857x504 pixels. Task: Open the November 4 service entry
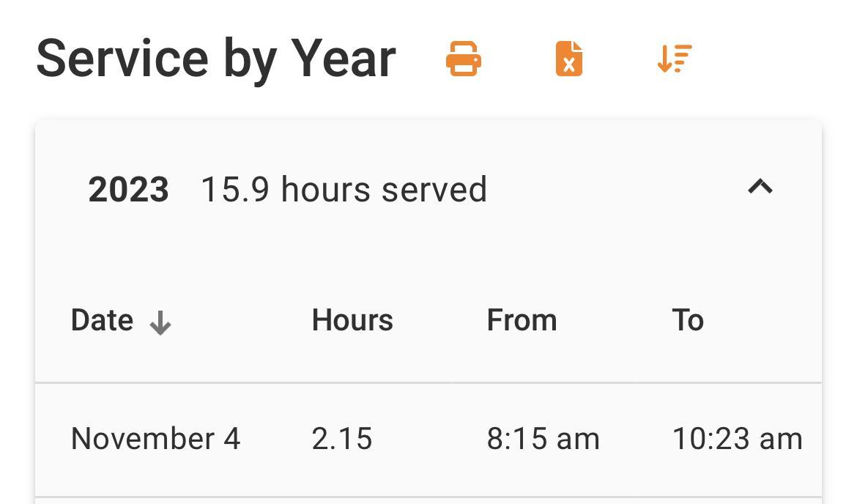point(155,439)
